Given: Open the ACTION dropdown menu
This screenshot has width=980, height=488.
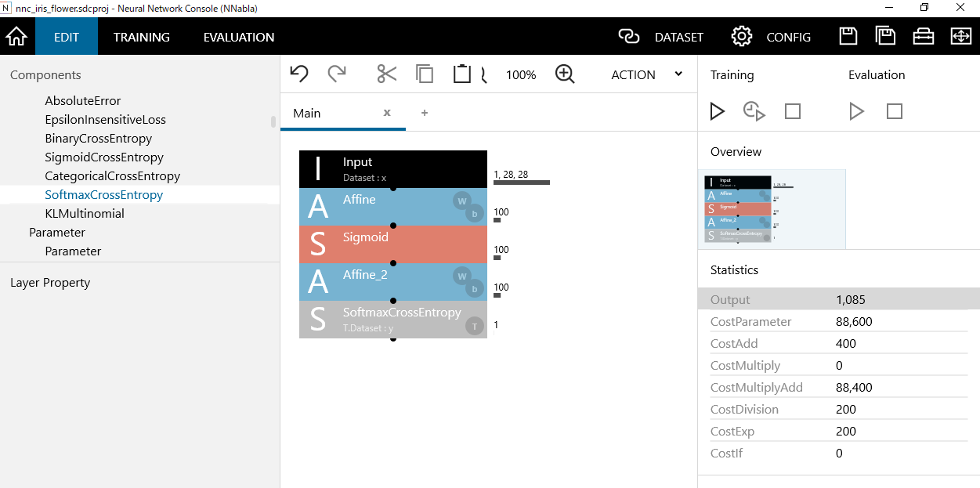Looking at the screenshot, I should (x=646, y=74).
